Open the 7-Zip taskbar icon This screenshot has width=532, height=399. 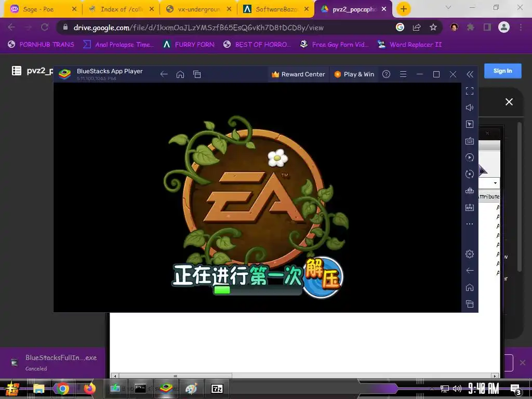coord(217,389)
